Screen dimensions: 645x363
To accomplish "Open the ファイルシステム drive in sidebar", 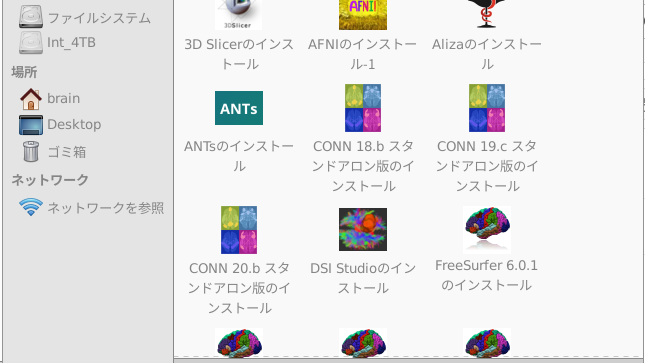I will (x=85, y=17).
